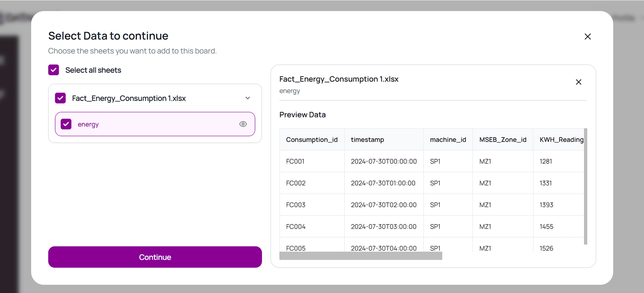This screenshot has height=293, width=644.
Task: Collapse the Fact_Energy_Consumption 1.xlsx chevron
Action: point(248,98)
